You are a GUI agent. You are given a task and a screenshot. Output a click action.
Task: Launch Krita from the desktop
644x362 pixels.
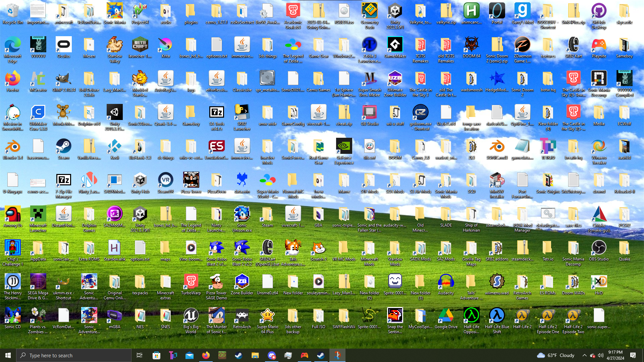(x=166, y=48)
